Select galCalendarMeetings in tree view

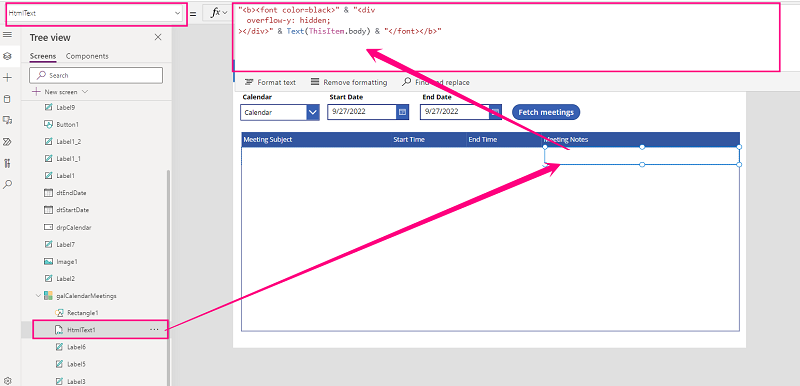tap(86, 296)
